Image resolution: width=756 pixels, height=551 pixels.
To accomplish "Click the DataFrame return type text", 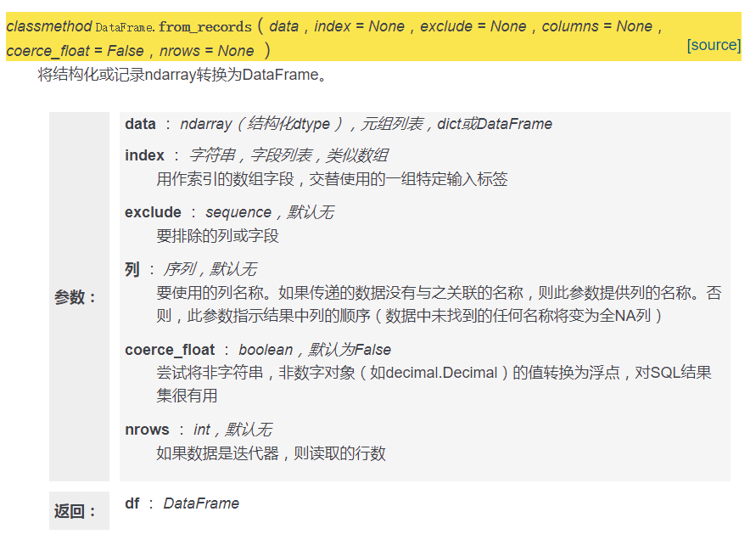I will [x=203, y=503].
